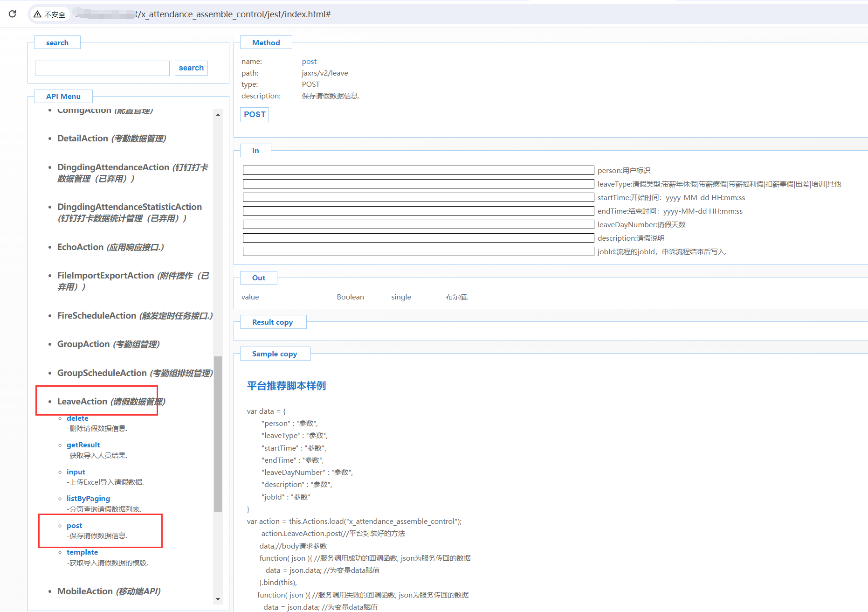
Task: Focus the leaveType input field
Action: [418, 184]
